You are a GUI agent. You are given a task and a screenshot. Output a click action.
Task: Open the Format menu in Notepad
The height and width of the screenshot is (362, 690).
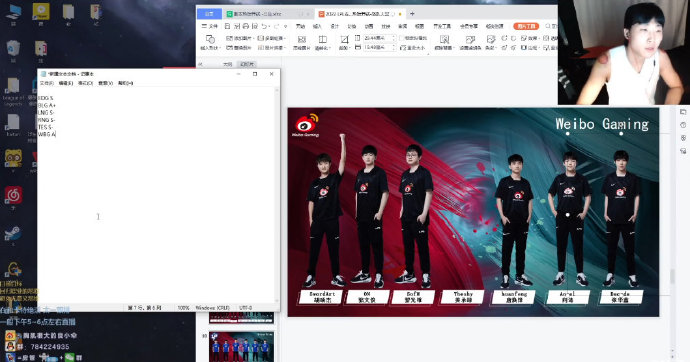click(85, 83)
